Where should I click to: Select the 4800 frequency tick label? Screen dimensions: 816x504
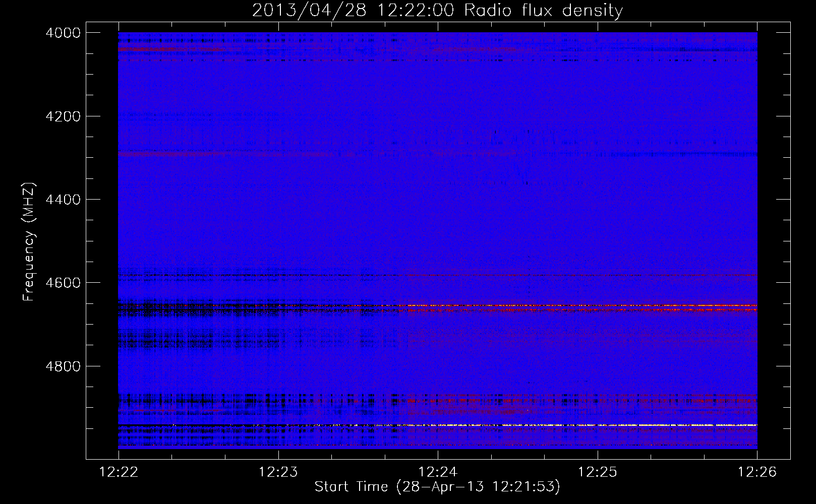[x=63, y=366]
